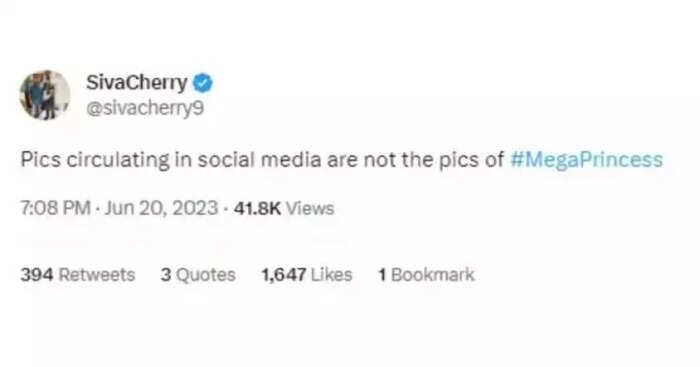Viewport: 700px width, 367px height.
Task: Open the Retweets list label
Action: pyautogui.click(x=97, y=275)
